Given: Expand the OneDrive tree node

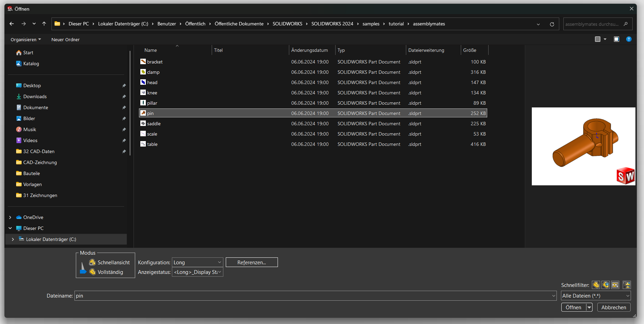Looking at the screenshot, I should (10, 217).
